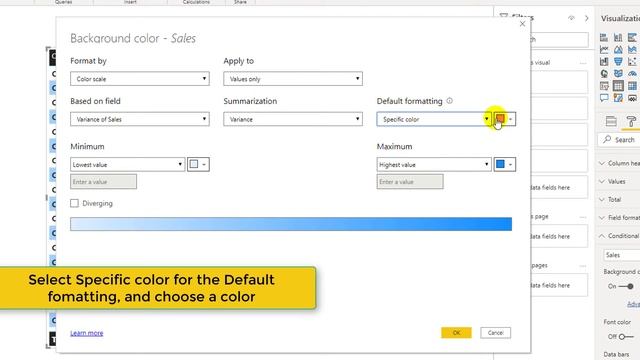Open the Learn more link

pyautogui.click(x=87, y=333)
